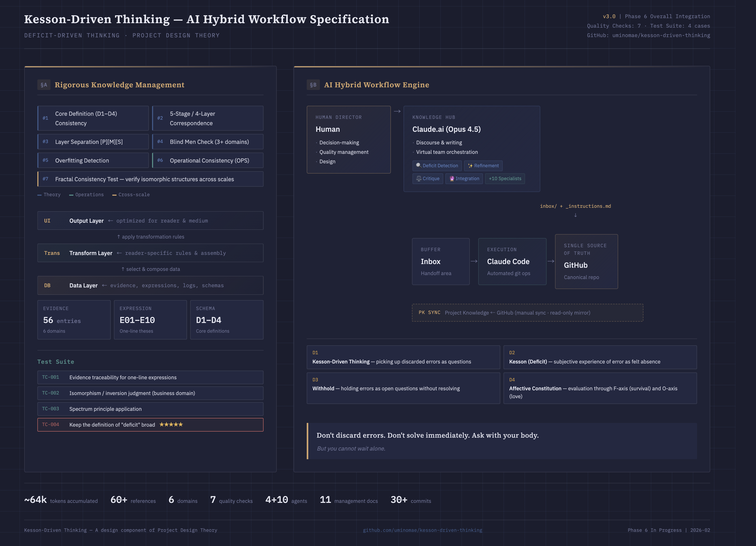Screen dimensions: 756x546
Task: Click the #5 Overfitting Detection check
Action: [x=93, y=160]
